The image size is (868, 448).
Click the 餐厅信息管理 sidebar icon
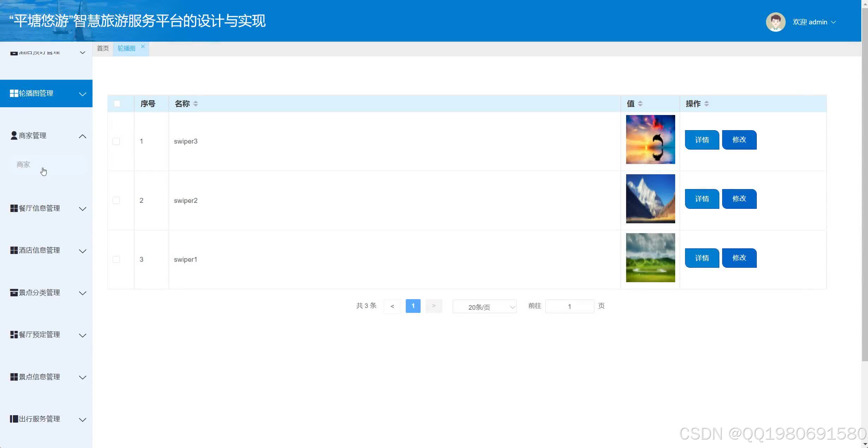pyautogui.click(x=14, y=208)
